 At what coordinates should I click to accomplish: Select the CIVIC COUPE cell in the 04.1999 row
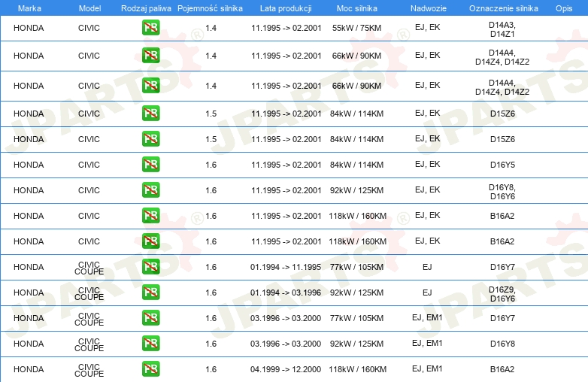[89, 370]
